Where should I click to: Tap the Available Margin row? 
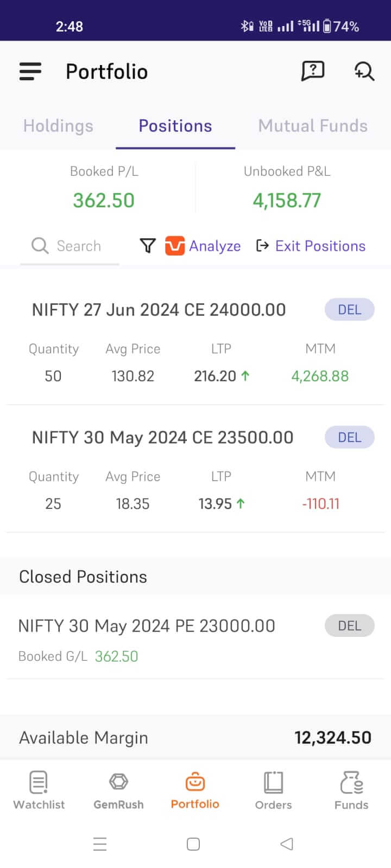[x=195, y=738]
